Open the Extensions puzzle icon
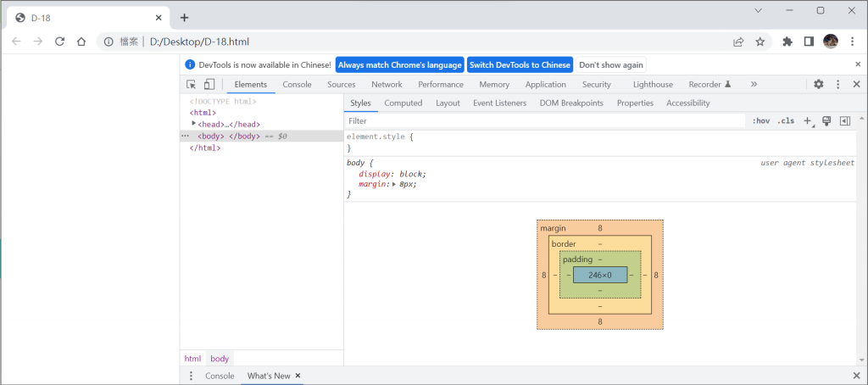The width and height of the screenshot is (868, 385). [x=787, y=42]
